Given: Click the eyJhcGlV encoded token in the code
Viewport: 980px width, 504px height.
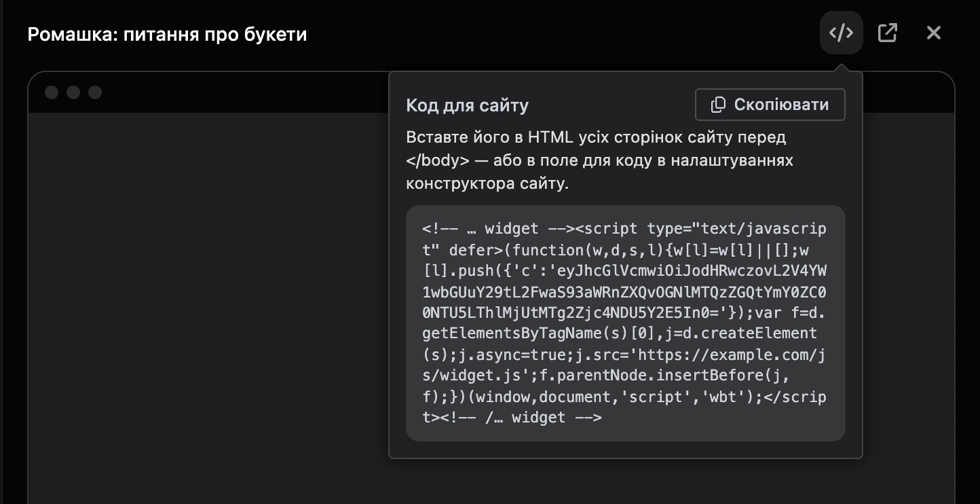Looking at the screenshot, I should 625,292.
